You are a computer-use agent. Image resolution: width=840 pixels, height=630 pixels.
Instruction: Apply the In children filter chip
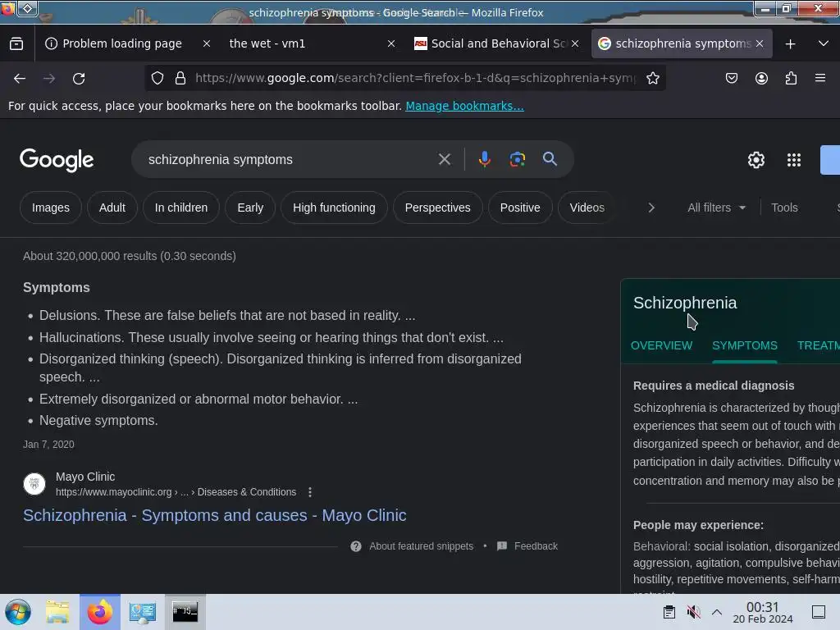click(181, 208)
